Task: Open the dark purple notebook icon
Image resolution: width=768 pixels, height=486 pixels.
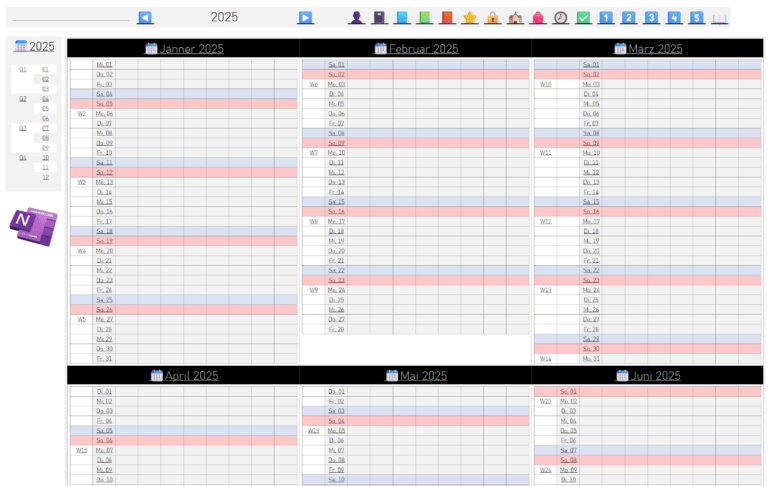Action: [x=379, y=18]
